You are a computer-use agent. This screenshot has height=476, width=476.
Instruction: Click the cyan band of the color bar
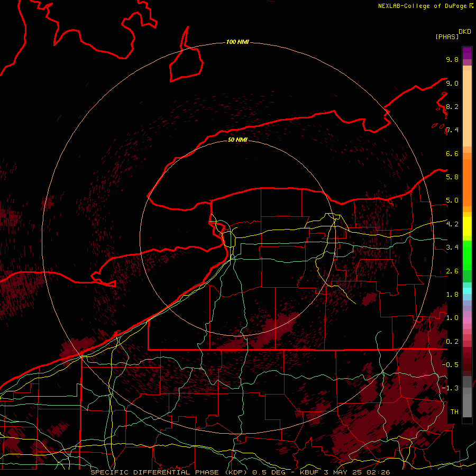pos(467,291)
